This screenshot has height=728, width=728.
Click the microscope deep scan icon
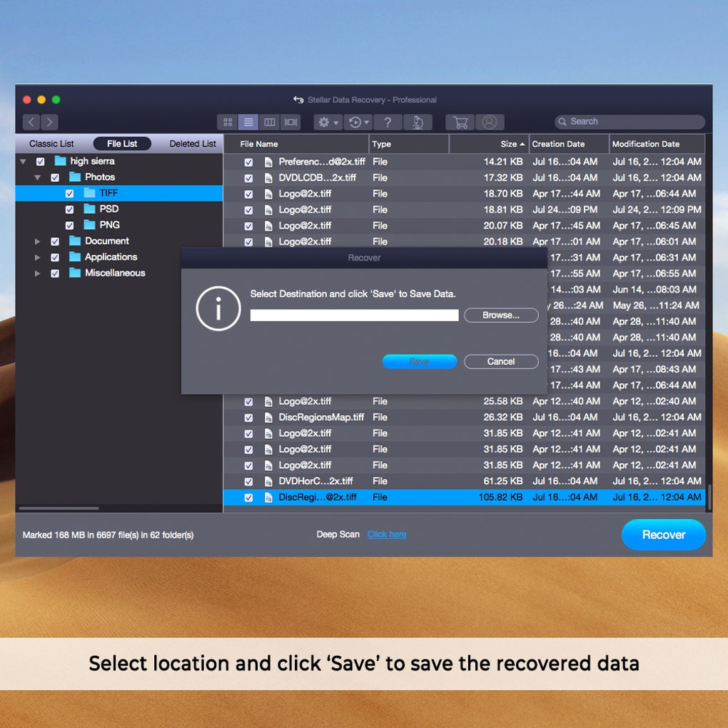click(418, 122)
